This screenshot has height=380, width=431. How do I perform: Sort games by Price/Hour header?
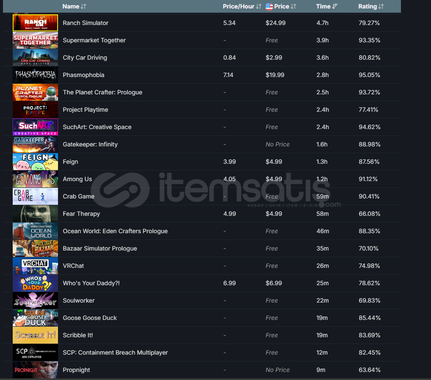point(242,6)
